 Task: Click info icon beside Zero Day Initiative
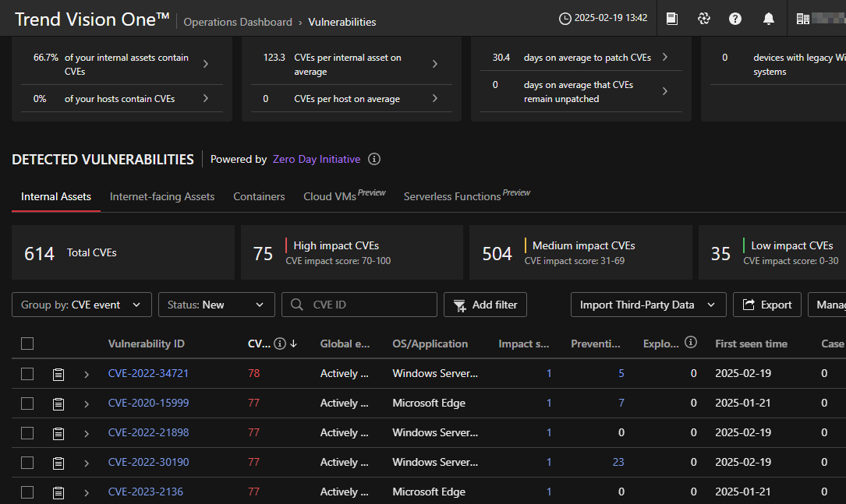coord(374,159)
